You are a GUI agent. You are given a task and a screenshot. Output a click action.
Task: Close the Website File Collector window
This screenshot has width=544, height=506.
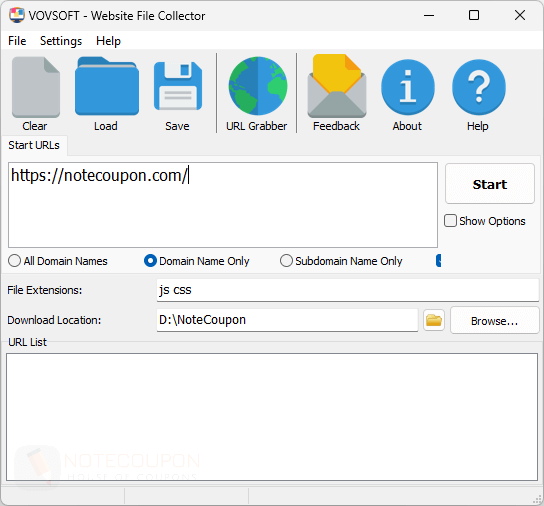point(520,15)
